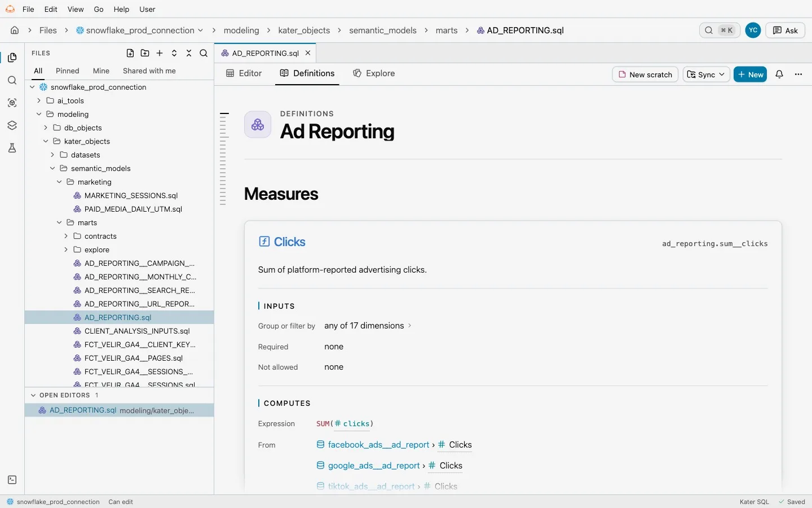
Task: Open the terminal panel icon at bottom left
Action: click(x=12, y=480)
